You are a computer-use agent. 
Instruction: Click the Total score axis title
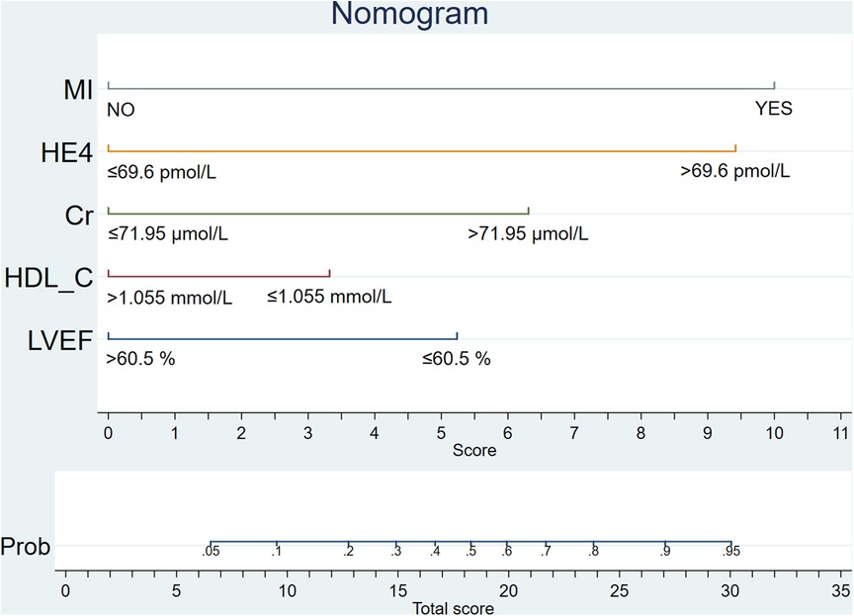click(453, 608)
